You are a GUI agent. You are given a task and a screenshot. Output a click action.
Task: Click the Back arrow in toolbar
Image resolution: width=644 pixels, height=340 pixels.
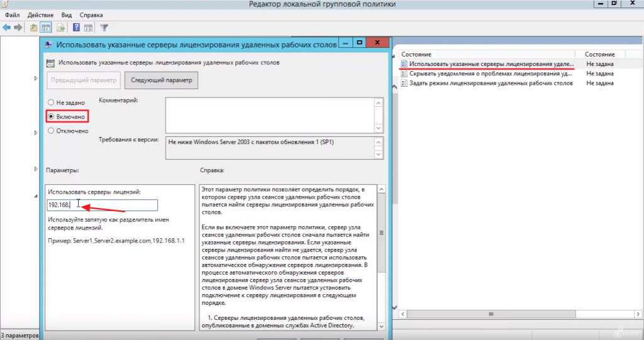tap(6, 28)
